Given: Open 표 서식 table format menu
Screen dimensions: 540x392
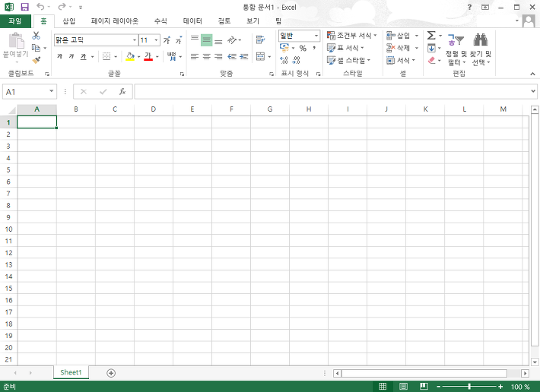Looking at the screenshot, I should pyautogui.click(x=345, y=48).
